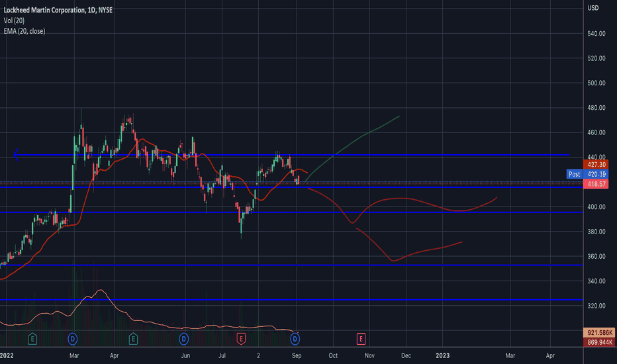Click the red earnings E marker in July
Viewport: 617px width, 364px height.
(x=241, y=338)
